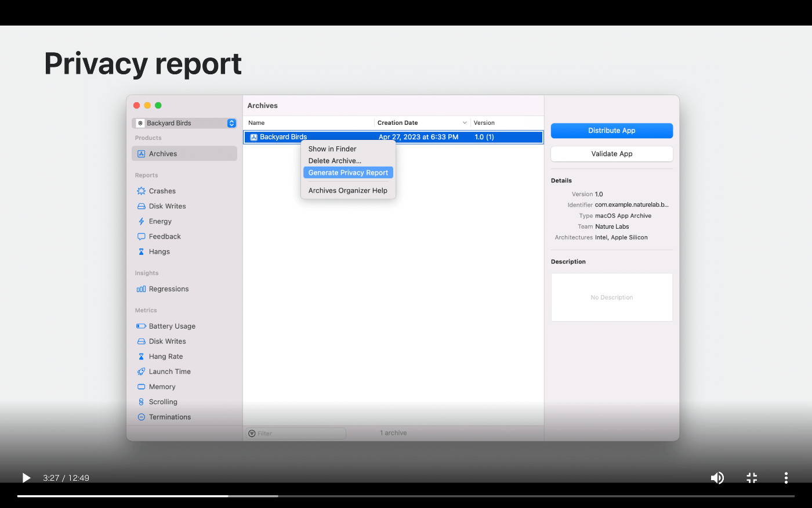Click the Intel, Apple Silicon value
The height and width of the screenshot is (508, 812).
(x=621, y=237)
